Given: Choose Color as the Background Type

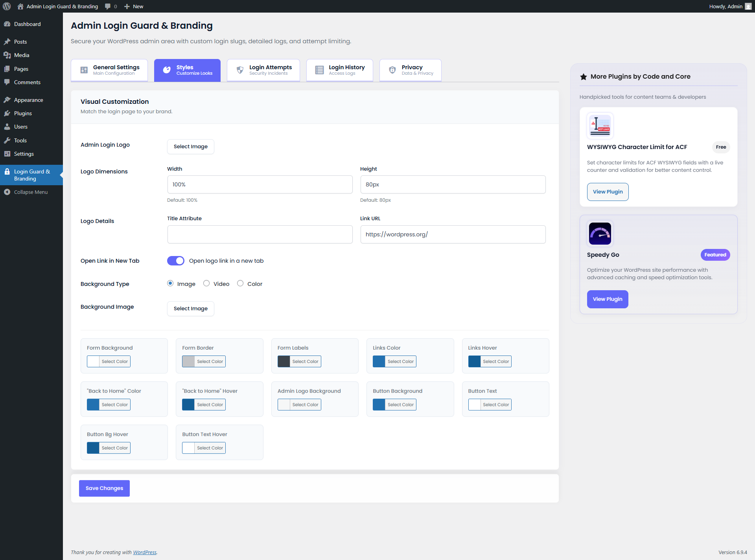Looking at the screenshot, I should click(x=240, y=283).
